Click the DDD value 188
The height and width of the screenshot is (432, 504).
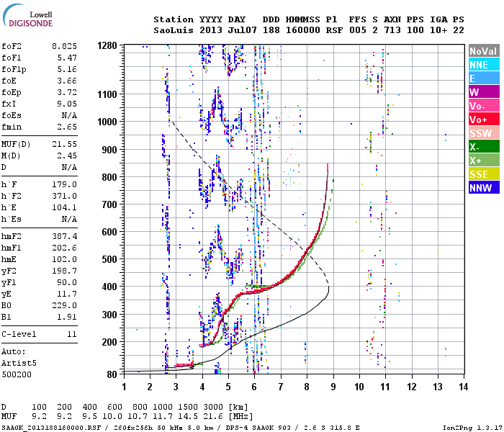coord(271,30)
